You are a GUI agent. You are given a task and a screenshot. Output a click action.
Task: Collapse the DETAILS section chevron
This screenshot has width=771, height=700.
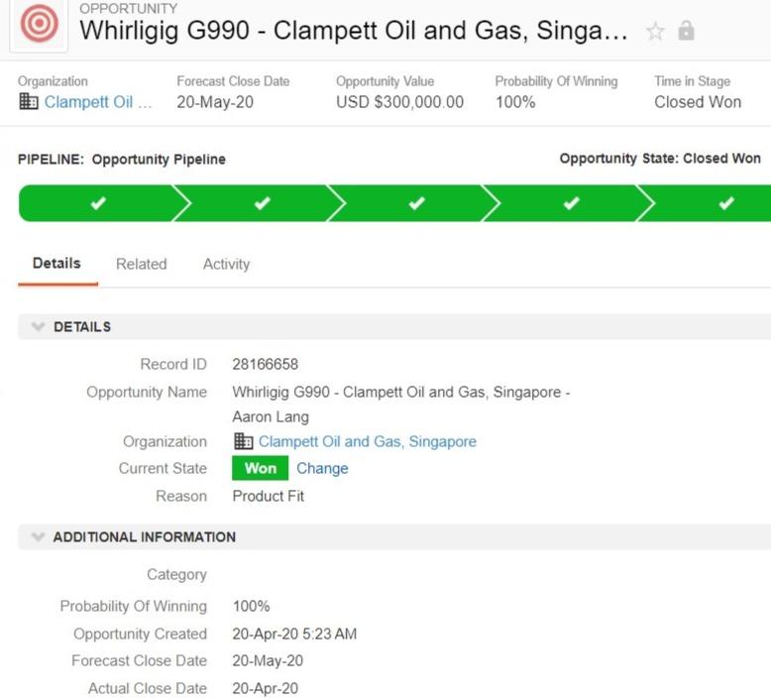pos(38,326)
